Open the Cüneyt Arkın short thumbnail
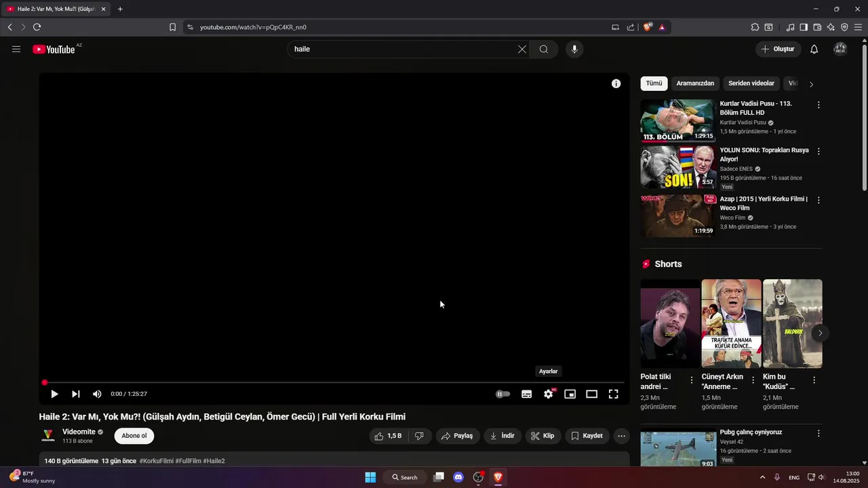Viewport: 868px width, 488px height. pyautogui.click(x=731, y=324)
